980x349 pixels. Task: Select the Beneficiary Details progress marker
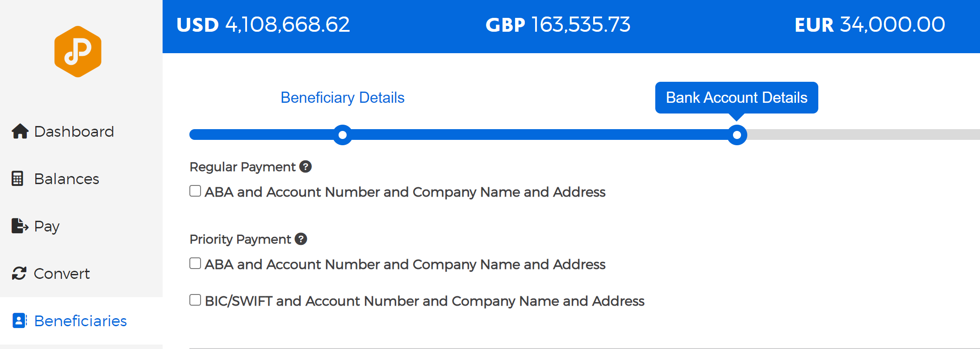[x=343, y=135]
